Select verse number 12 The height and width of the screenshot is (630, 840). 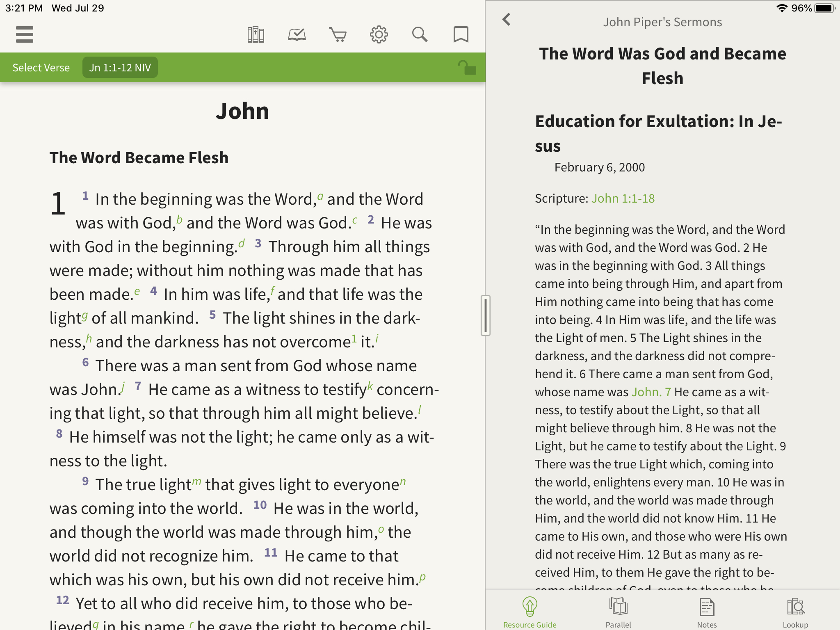(62, 600)
